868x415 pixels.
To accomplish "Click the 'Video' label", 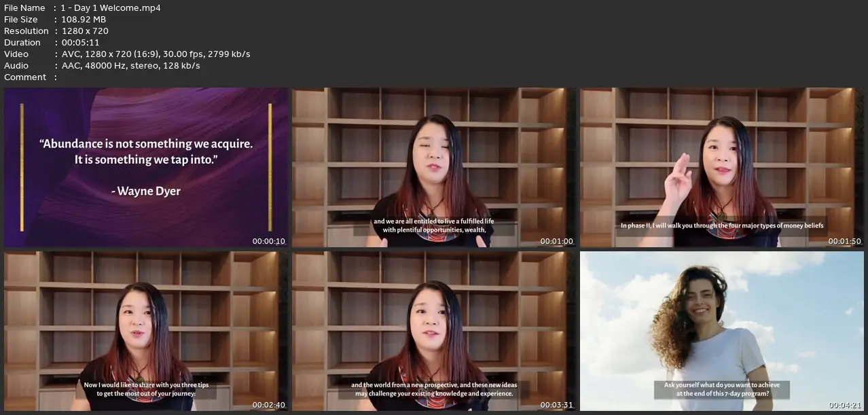I will 16,54.
